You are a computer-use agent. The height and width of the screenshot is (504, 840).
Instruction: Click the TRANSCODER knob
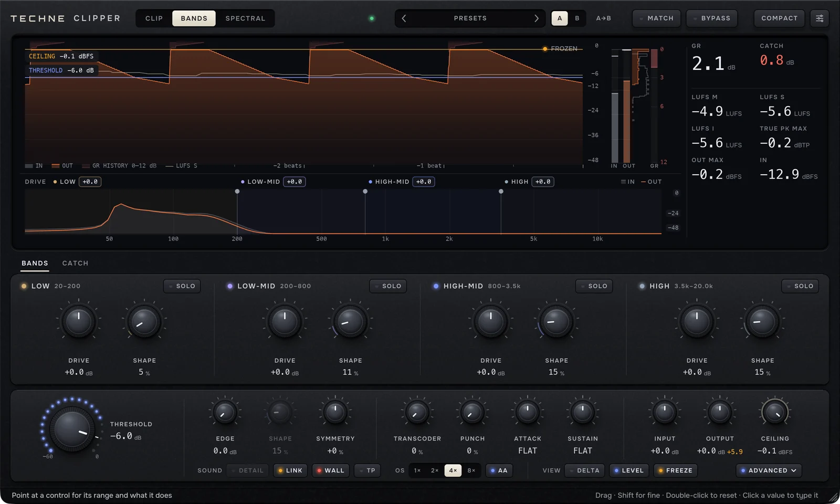[417, 413]
